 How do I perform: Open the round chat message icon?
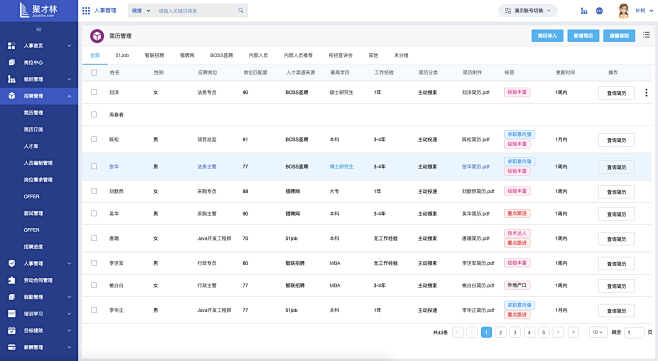pos(599,11)
